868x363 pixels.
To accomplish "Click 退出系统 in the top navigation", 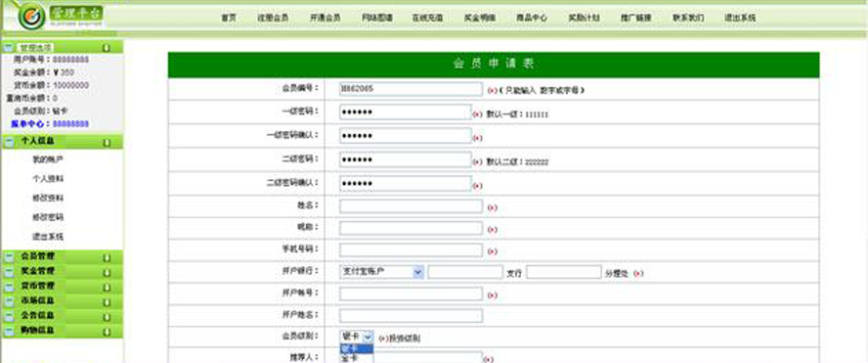I will (740, 18).
